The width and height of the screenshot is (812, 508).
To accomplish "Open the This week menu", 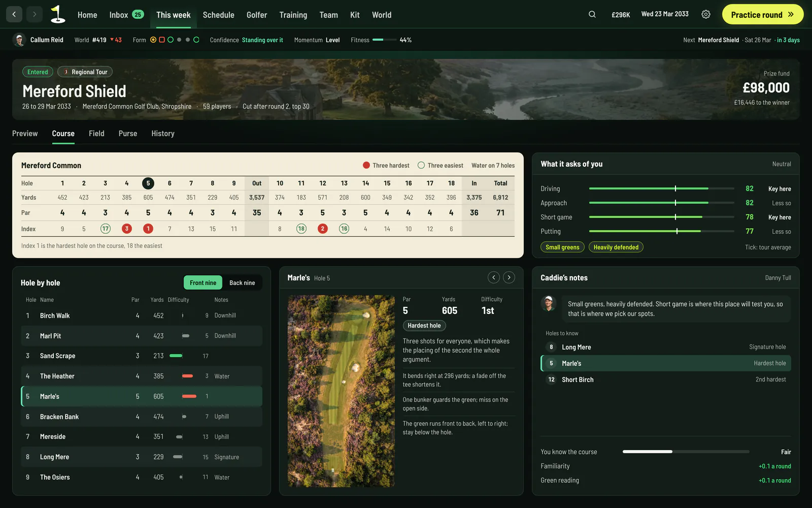I will click(x=174, y=15).
